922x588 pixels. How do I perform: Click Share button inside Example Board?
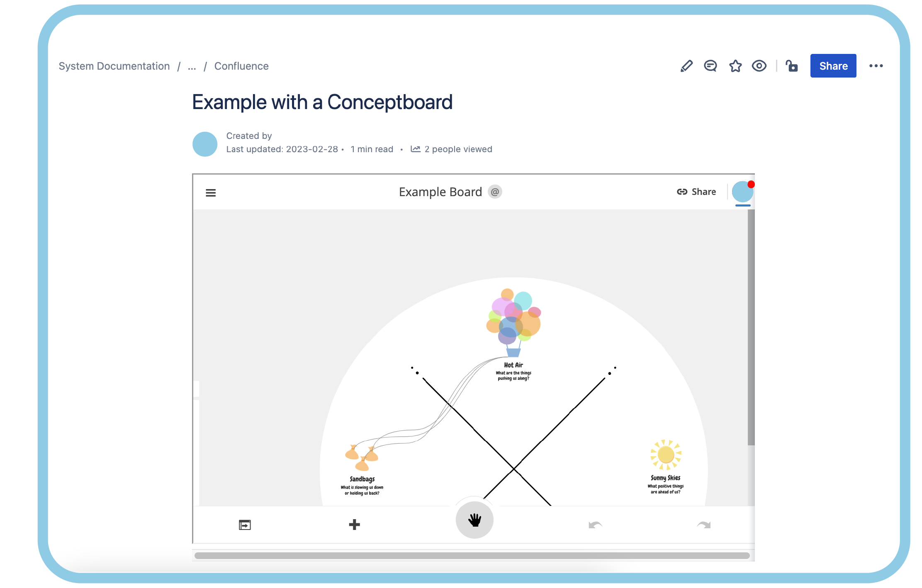(696, 192)
